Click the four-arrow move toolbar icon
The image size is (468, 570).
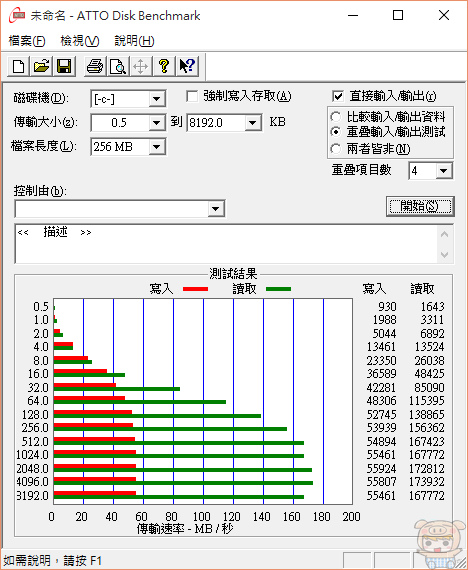tap(141, 67)
